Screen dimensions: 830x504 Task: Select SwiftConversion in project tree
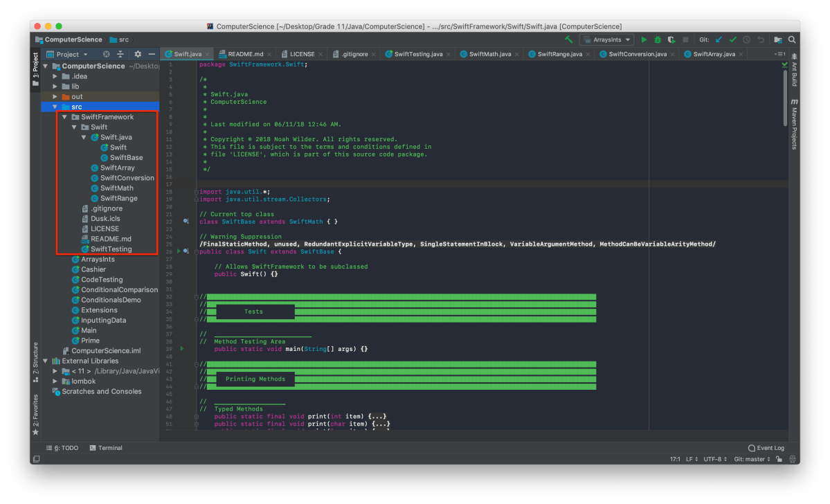127,178
